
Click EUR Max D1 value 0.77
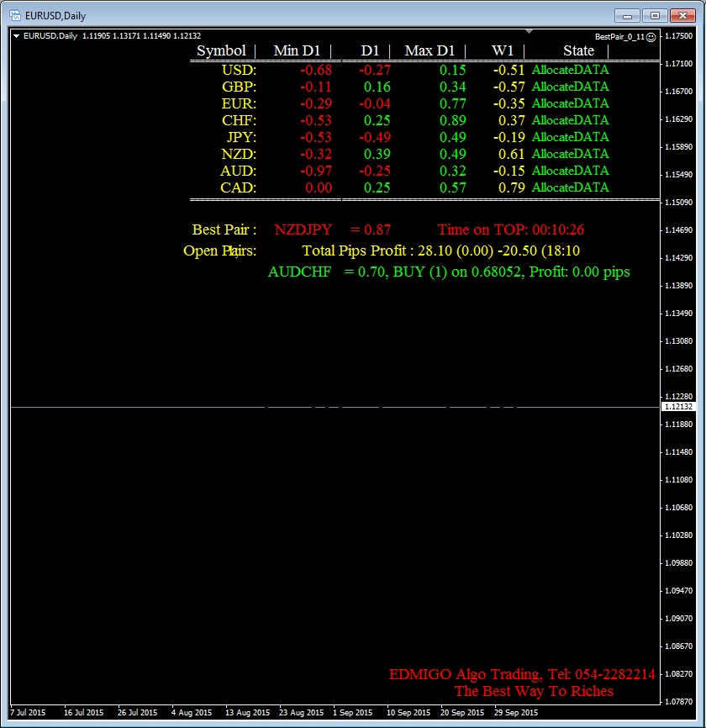(x=452, y=103)
